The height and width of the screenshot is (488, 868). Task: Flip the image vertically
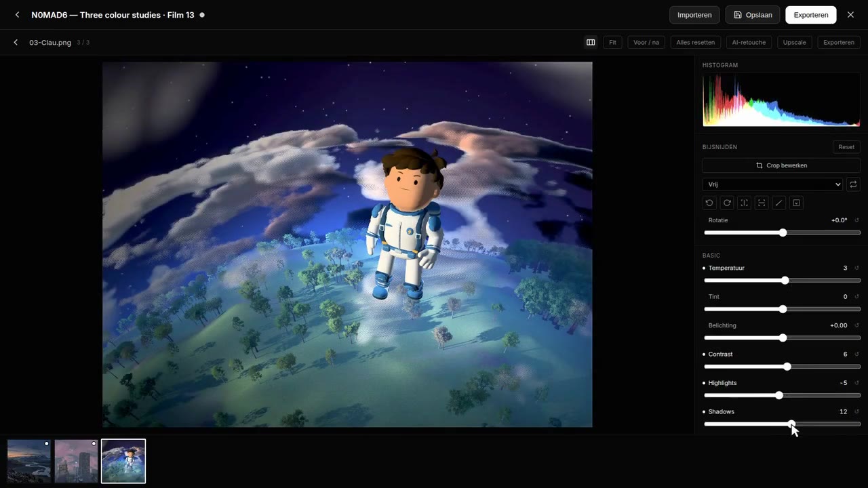pyautogui.click(x=762, y=203)
